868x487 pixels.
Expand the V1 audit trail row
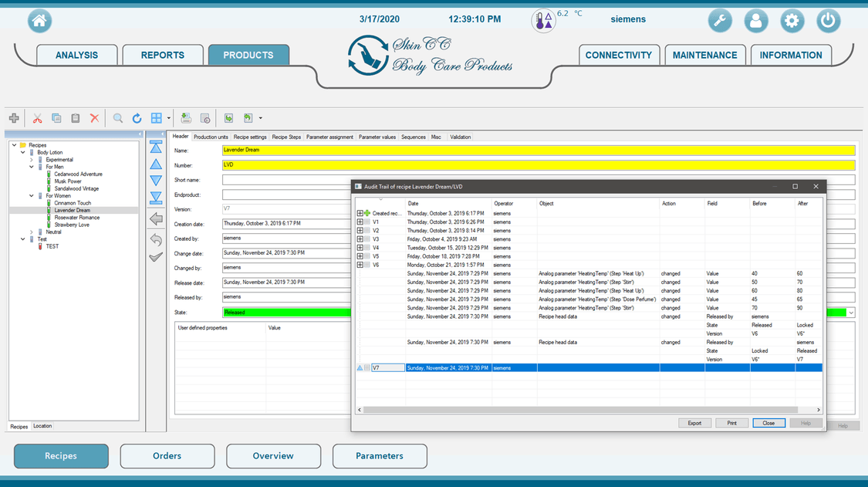pos(360,222)
